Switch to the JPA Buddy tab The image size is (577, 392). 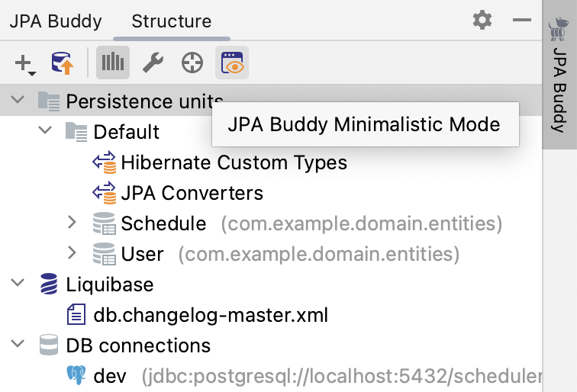click(55, 21)
